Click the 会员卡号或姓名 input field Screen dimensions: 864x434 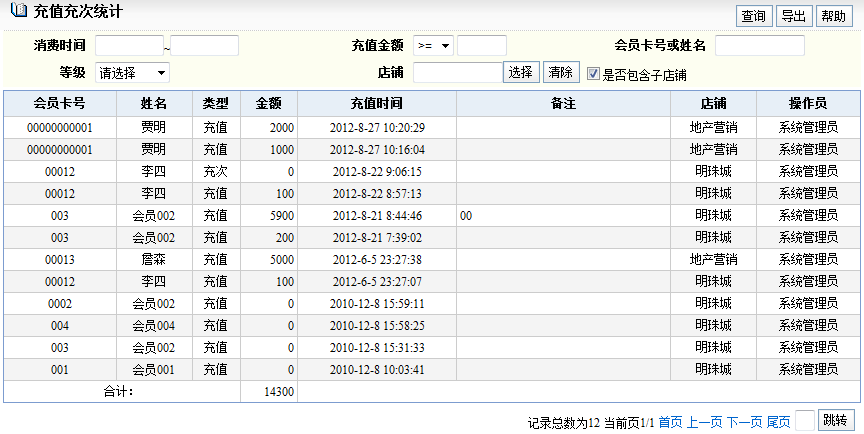click(x=759, y=45)
